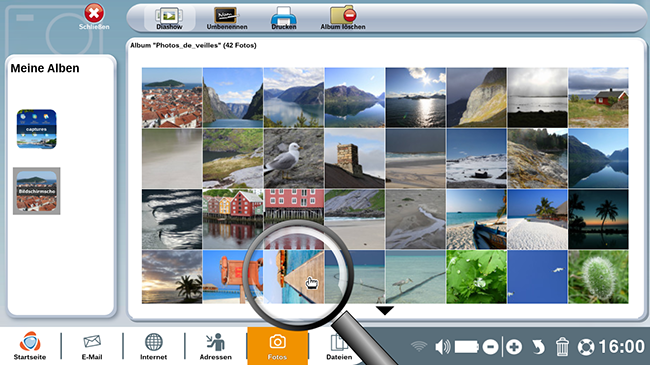Open the trash bin icon
Viewport: 650px width, 365px height.
(562, 347)
